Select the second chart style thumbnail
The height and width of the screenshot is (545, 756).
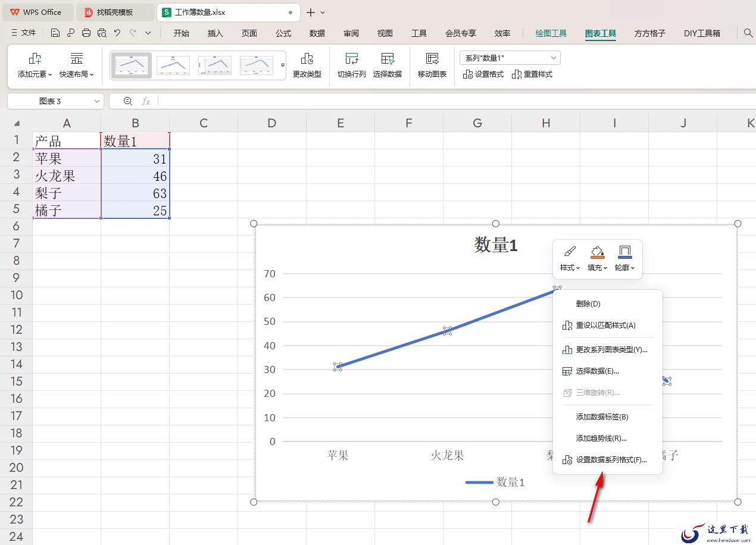pyautogui.click(x=173, y=65)
